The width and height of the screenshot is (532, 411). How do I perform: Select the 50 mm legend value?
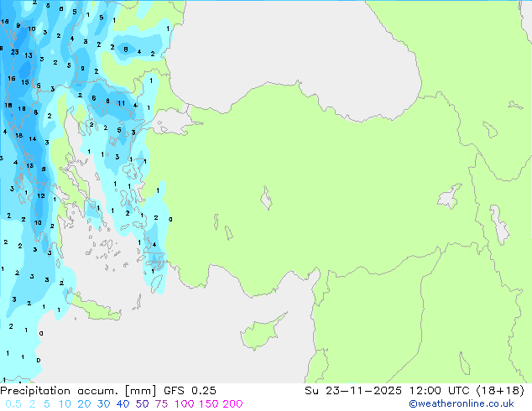pyautogui.click(x=142, y=404)
